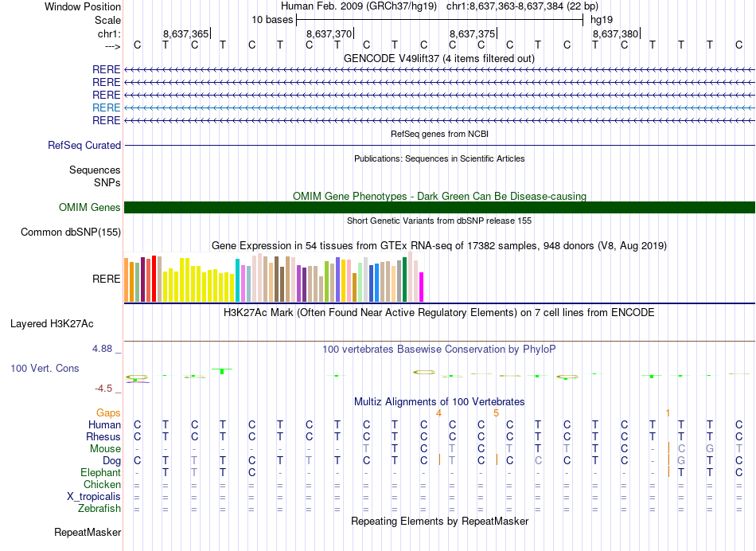The image size is (756, 551).
Task: Click the Layered H3K27Ac track label
Action: click(52, 324)
